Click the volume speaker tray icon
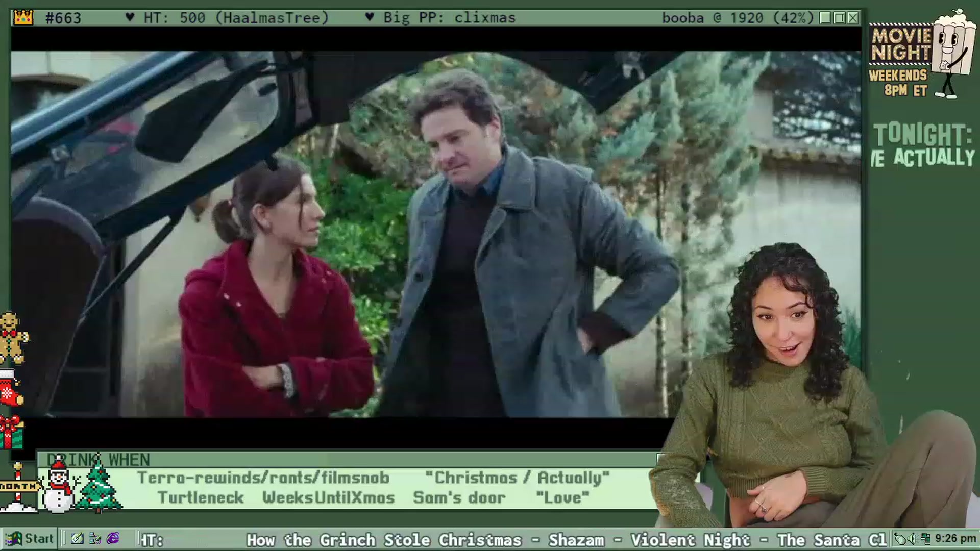 click(x=912, y=539)
